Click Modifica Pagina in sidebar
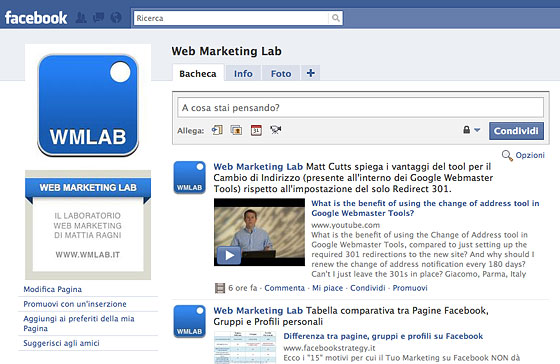Image resolution: width=560 pixels, height=364 pixels. [52, 289]
